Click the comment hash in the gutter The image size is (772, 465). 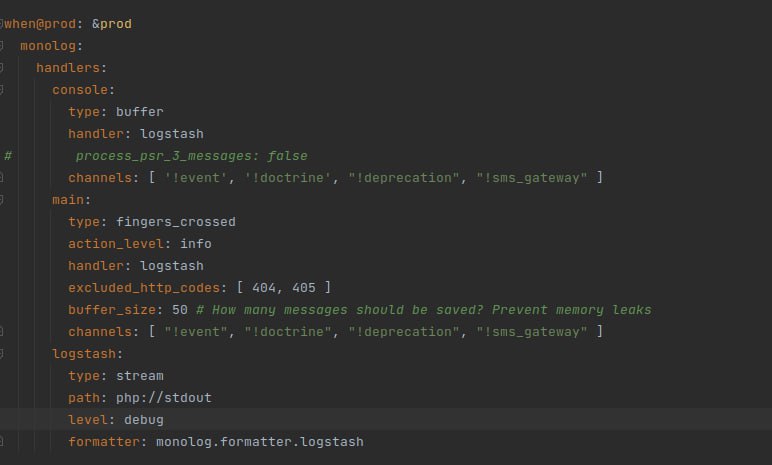[x=8, y=156]
